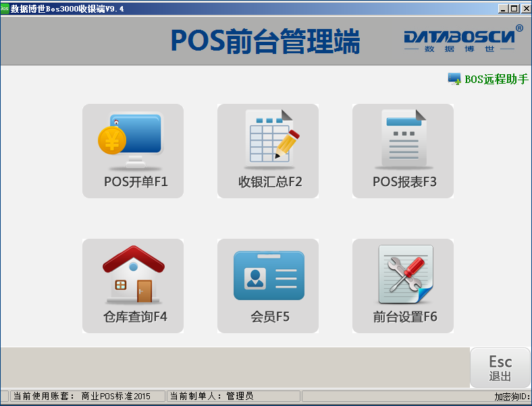
Task: Close the Bos3000 cashier window
Action: [526, 9]
